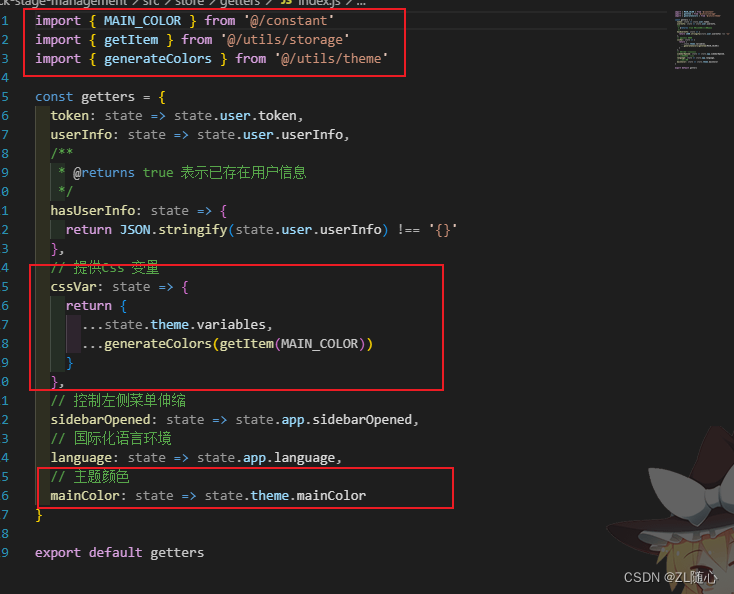Click 'token' after state.user

click(x=278, y=116)
